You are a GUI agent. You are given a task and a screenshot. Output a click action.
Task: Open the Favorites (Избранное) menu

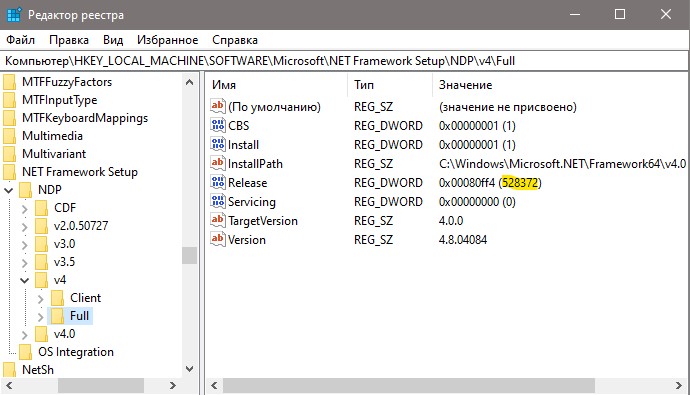point(167,40)
